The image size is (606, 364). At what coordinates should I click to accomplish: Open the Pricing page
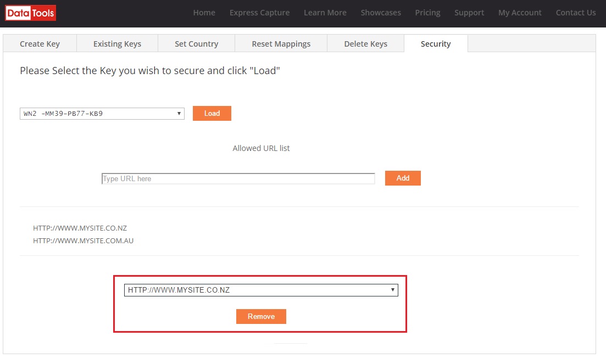point(427,13)
